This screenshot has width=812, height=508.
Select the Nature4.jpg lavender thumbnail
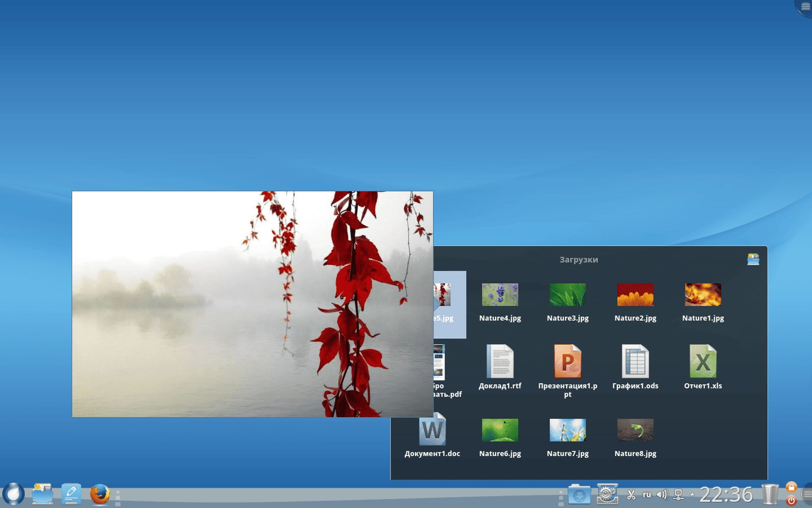[500, 302]
